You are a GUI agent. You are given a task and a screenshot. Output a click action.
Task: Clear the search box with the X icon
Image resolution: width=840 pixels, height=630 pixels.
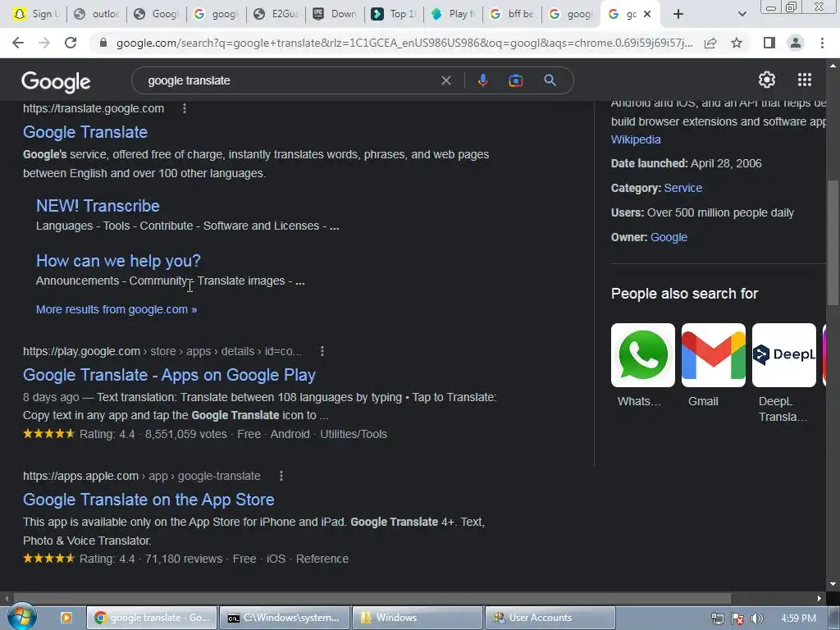445,80
